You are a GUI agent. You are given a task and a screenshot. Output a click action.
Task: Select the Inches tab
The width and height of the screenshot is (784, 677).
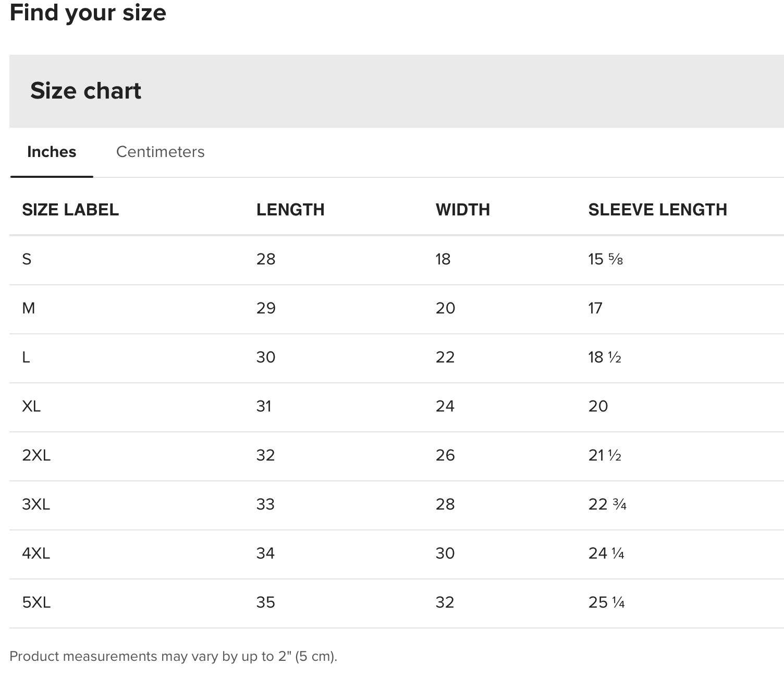point(52,152)
